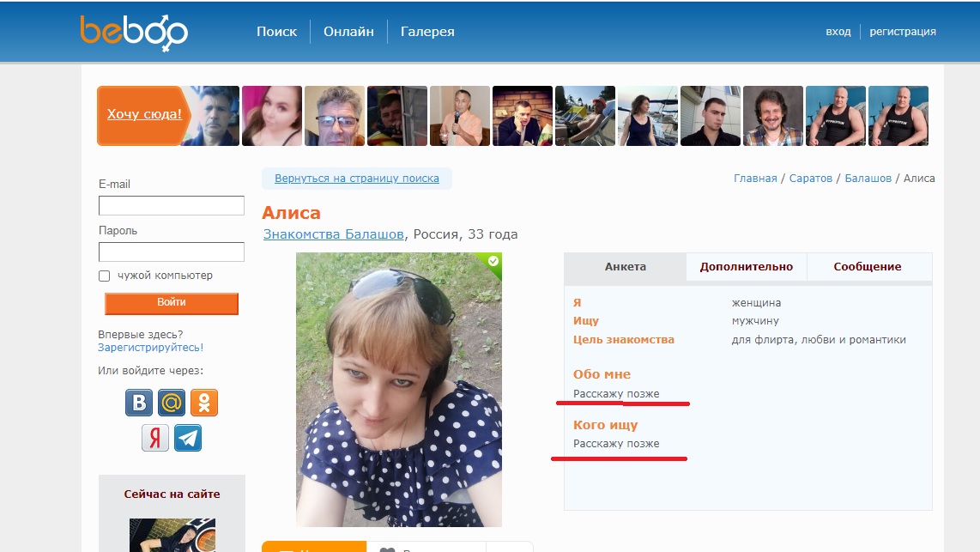This screenshot has height=552, width=980.
Task: Open the Галерея section
Action: click(426, 31)
